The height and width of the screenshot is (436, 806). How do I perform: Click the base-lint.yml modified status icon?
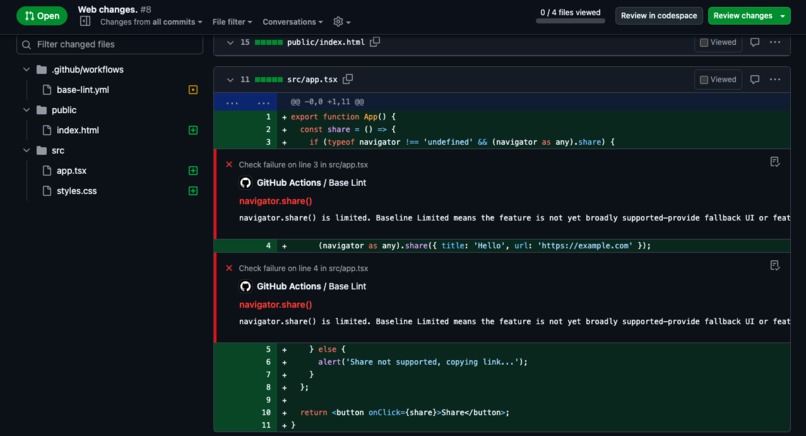pyautogui.click(x=193, y=89)
